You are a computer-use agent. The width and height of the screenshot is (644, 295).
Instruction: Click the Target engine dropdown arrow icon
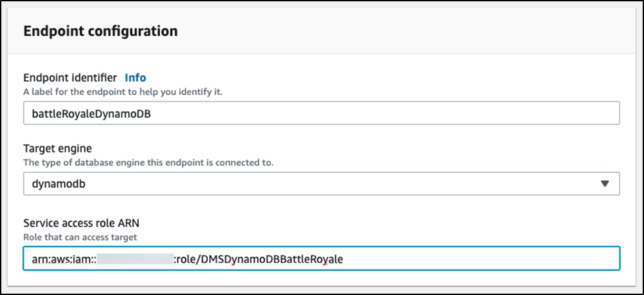(x=605, y=184)
